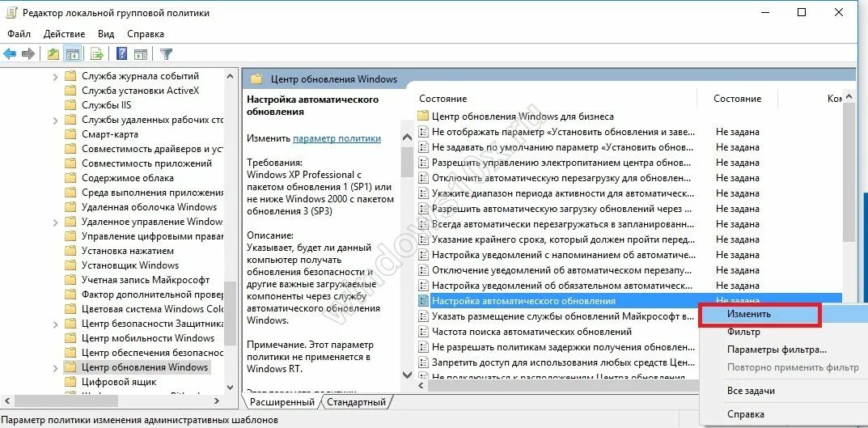Toggle the action pane toolbar icon

141,53
